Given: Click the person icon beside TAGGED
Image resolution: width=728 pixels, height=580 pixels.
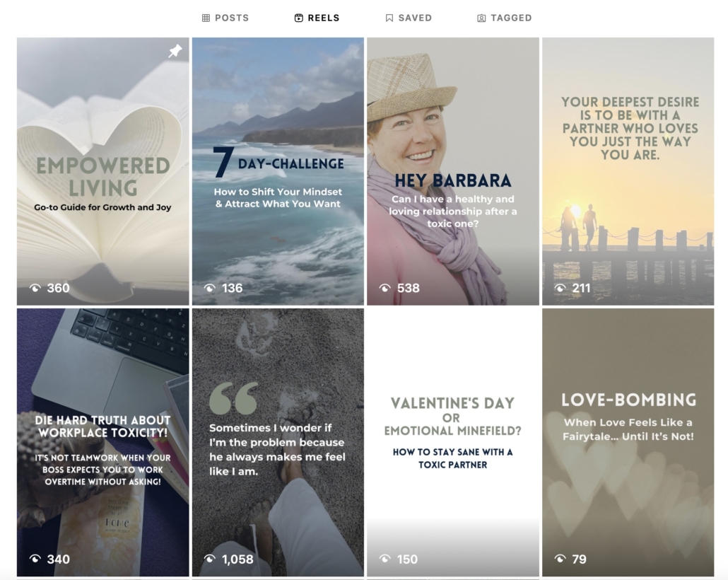Looking at the screenshot, I should (x=481, y=18).
